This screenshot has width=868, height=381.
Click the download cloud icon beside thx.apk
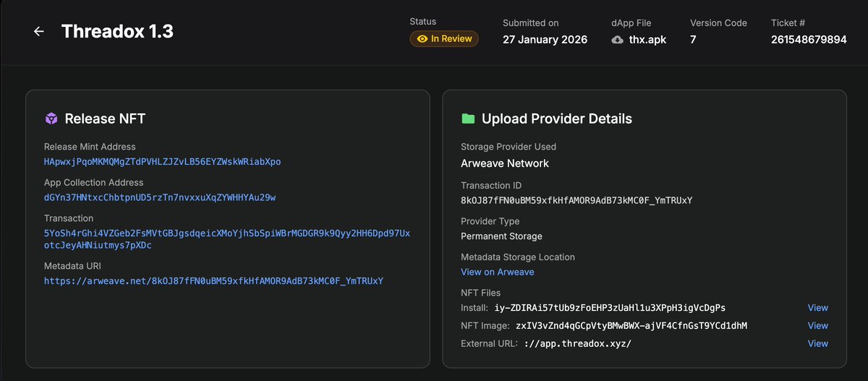point(617,40)
